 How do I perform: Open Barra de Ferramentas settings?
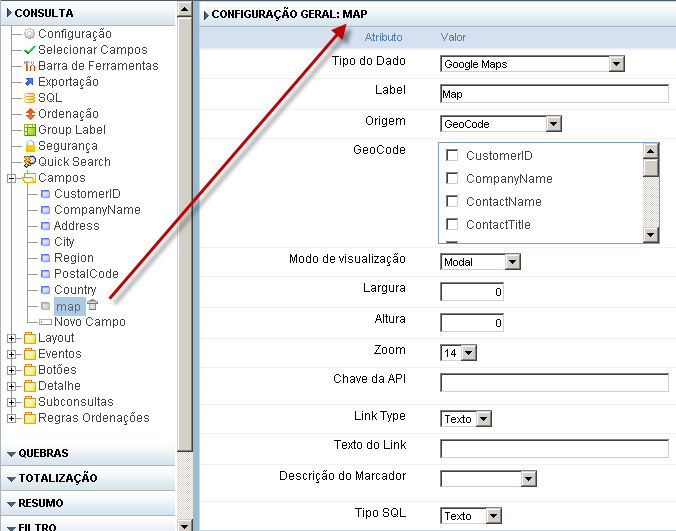(97, 66)
